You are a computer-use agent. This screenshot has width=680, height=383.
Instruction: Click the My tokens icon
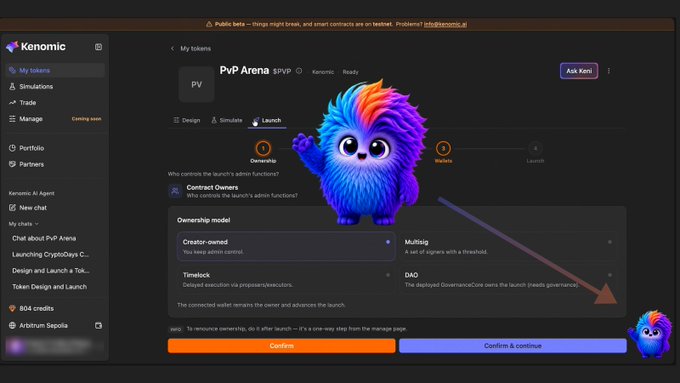click(12, 70)
